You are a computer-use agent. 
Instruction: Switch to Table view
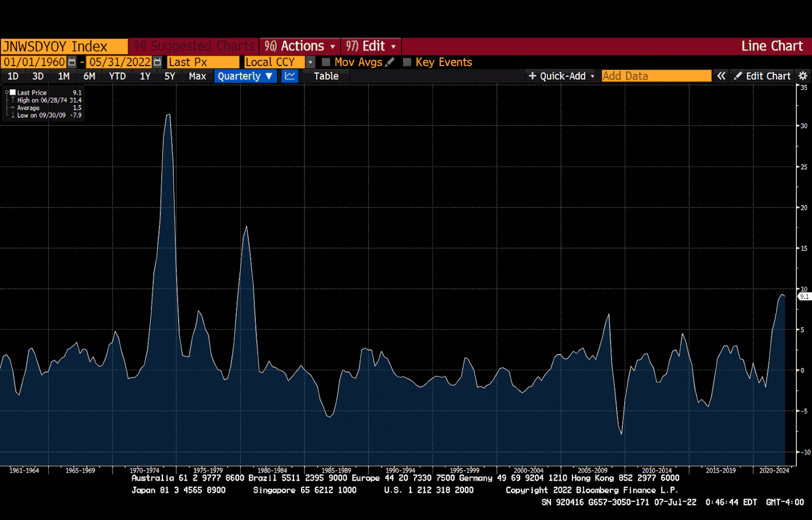326,76
